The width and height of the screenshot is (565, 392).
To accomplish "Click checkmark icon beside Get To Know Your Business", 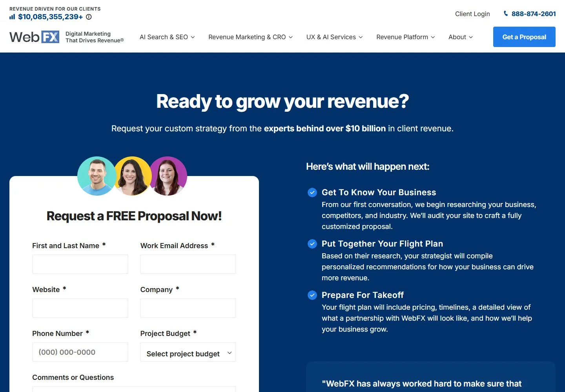I will pos(312,192).
